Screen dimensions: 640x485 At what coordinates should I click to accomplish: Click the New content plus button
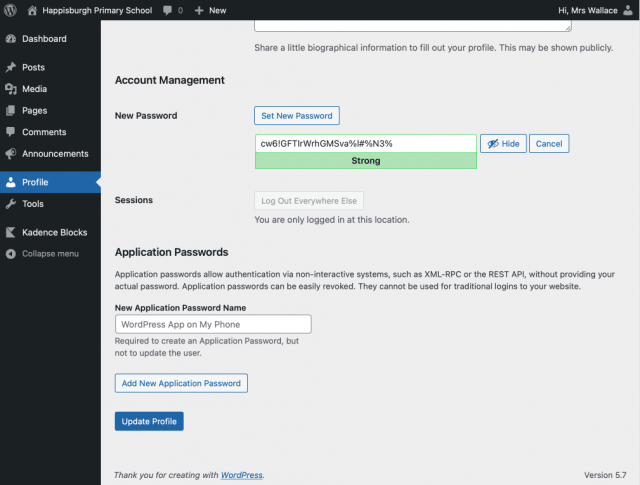(x=210, y=10)
